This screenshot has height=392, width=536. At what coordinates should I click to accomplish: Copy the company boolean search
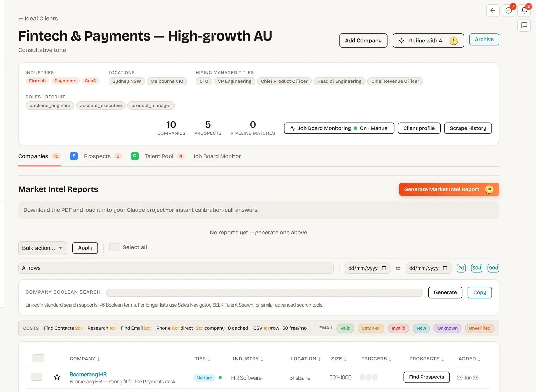[x=480, y=293]
